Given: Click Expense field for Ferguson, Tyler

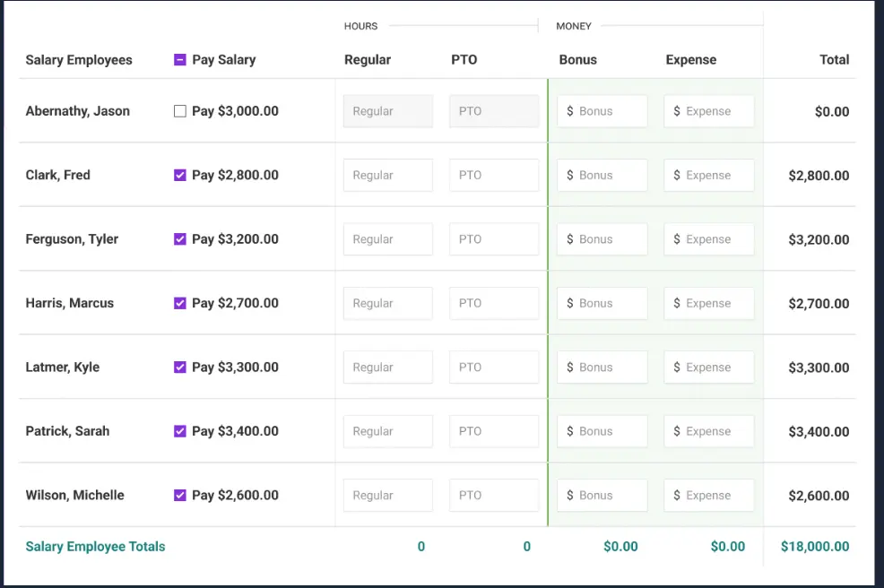Looking at the screenshot, I should coord(708,239).
